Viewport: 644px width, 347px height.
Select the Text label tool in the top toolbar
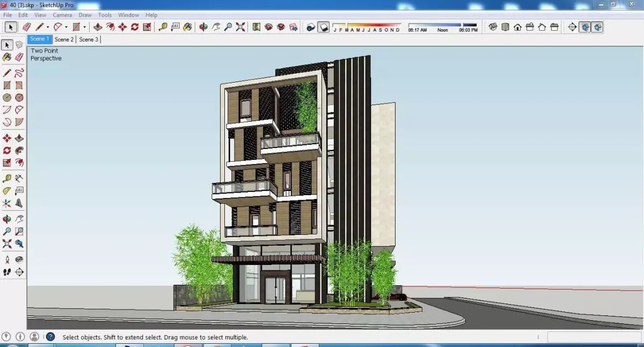pyautogui.click(x=175, y=27)
